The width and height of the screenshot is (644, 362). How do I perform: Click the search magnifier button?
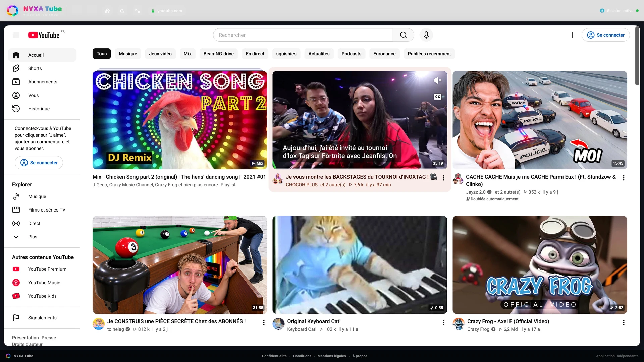(x=404, y=35)
